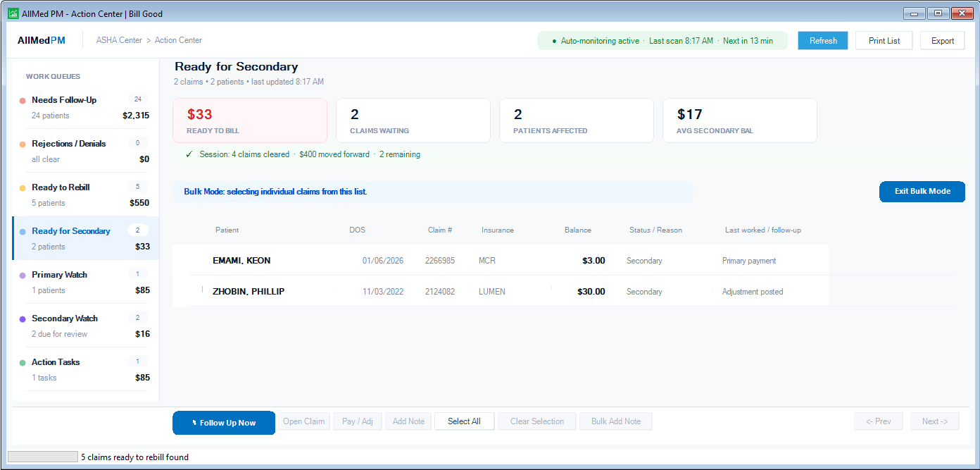Click insurance MCR cell
980x470 pixels.
point(487,261)
